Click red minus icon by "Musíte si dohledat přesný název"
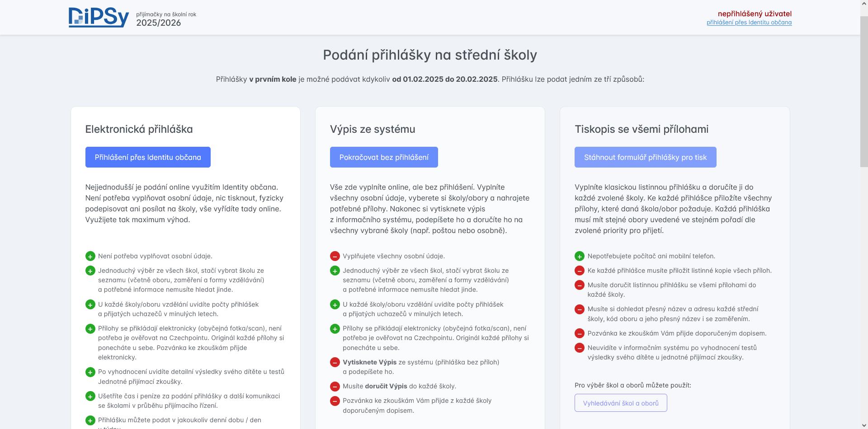 (580, 309)
